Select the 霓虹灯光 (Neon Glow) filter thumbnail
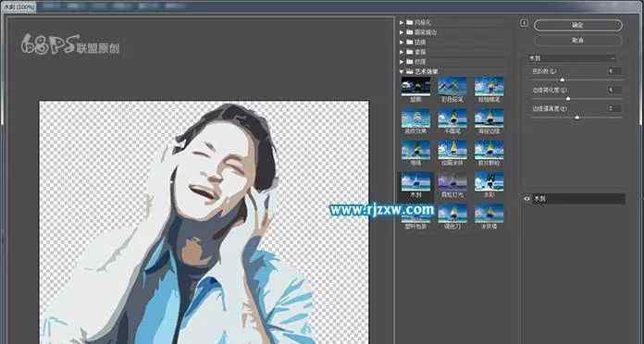 pos(452,182)
